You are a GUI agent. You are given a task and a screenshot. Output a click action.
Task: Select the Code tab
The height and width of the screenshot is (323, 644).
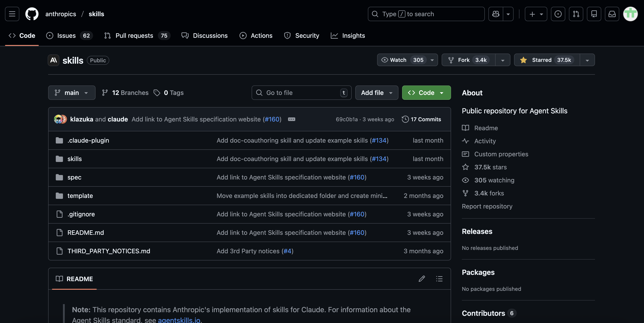point(22,36)
